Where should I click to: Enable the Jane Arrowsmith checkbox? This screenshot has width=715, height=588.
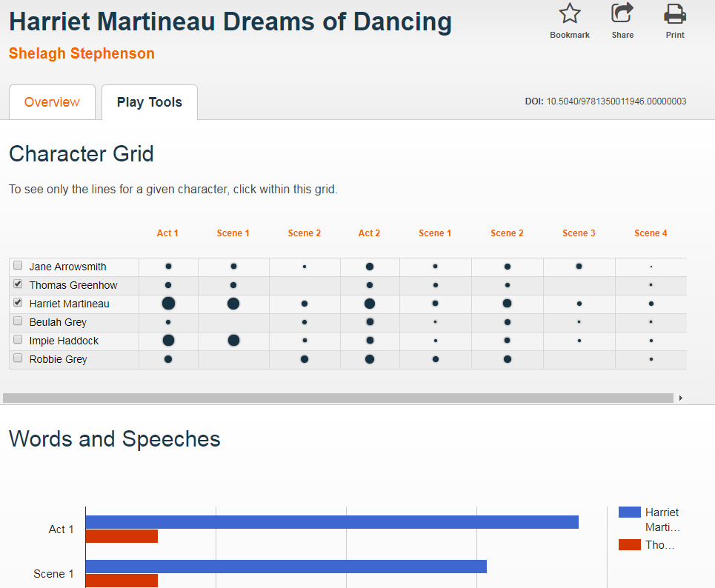18,266
